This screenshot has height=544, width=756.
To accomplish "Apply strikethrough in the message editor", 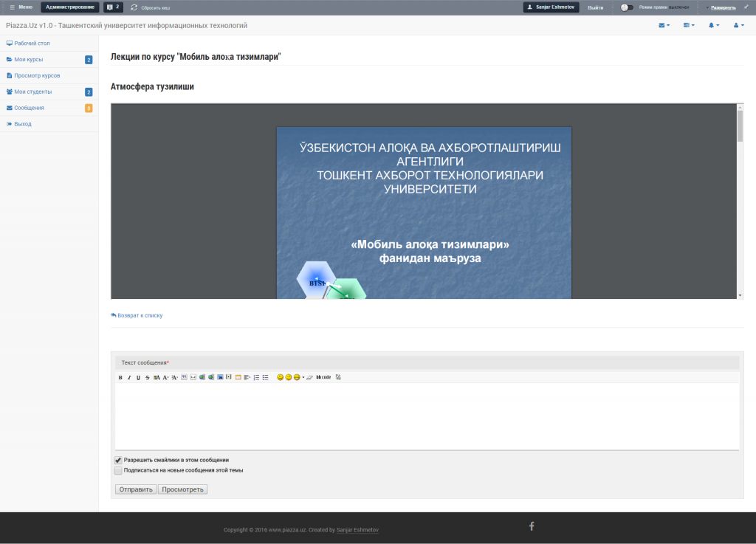I will 148,377.
